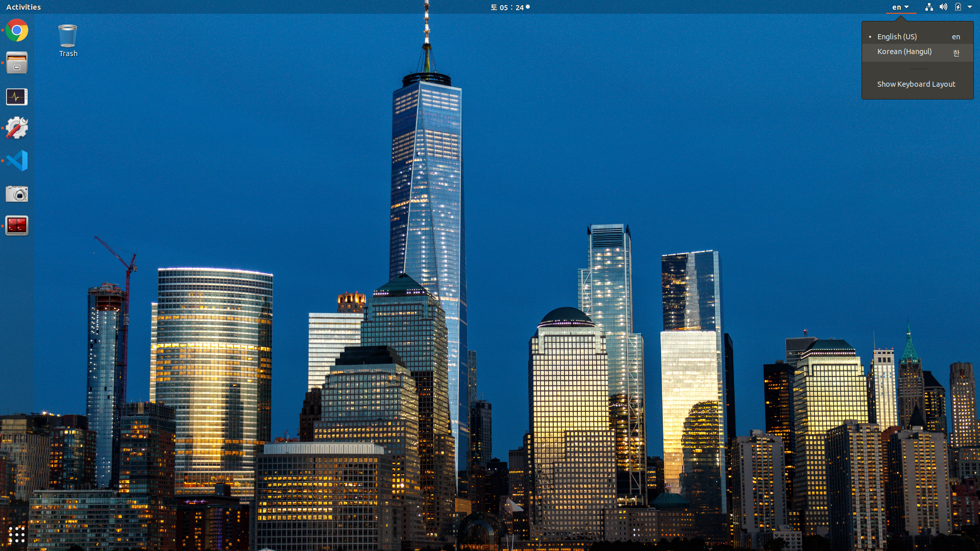Screen dimensions: 980x551
Task: Collapse the en input source dropdown
Action: (900, 7)
